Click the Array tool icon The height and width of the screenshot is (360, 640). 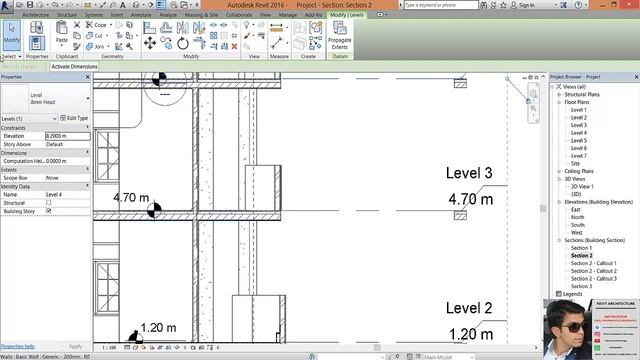click(213, 36)
